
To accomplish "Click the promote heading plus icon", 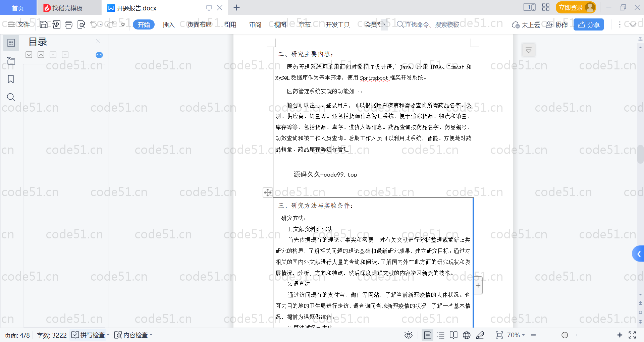I will coord(53,55).
